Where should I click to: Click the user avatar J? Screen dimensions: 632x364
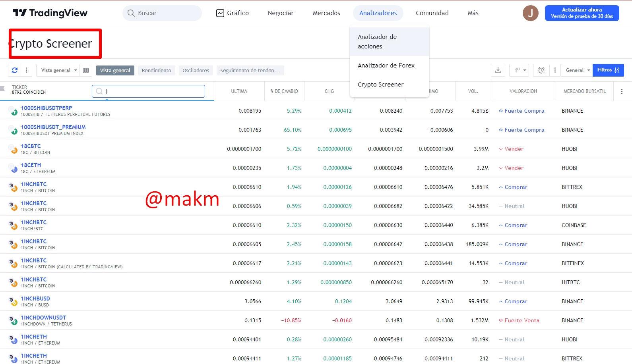pyautogui.click(x=530, y=13)
